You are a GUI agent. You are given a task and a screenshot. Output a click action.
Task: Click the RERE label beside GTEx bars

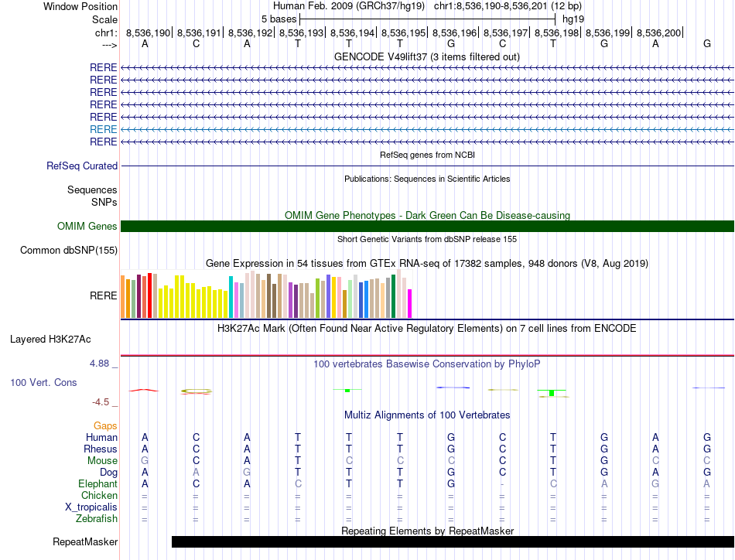point(103,295)
